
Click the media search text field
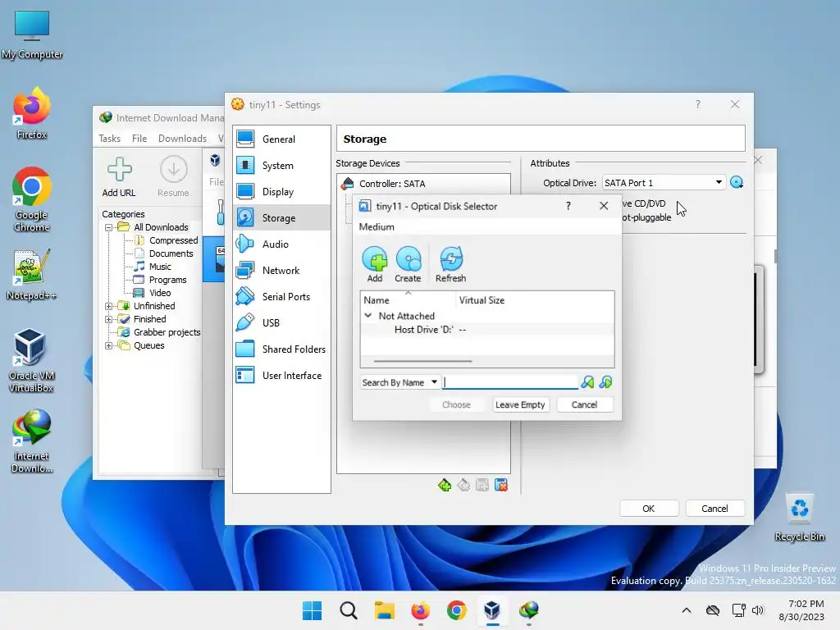pos(510,382)
